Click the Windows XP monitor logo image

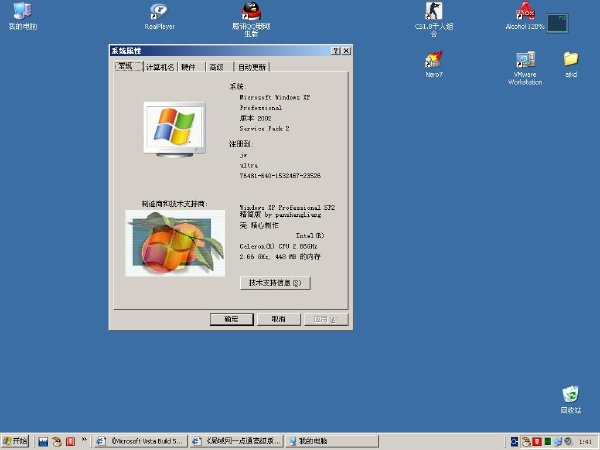(174, 129)
